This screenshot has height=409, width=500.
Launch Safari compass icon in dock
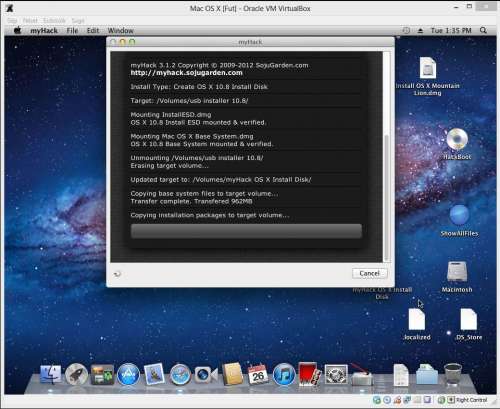(180, 375)
